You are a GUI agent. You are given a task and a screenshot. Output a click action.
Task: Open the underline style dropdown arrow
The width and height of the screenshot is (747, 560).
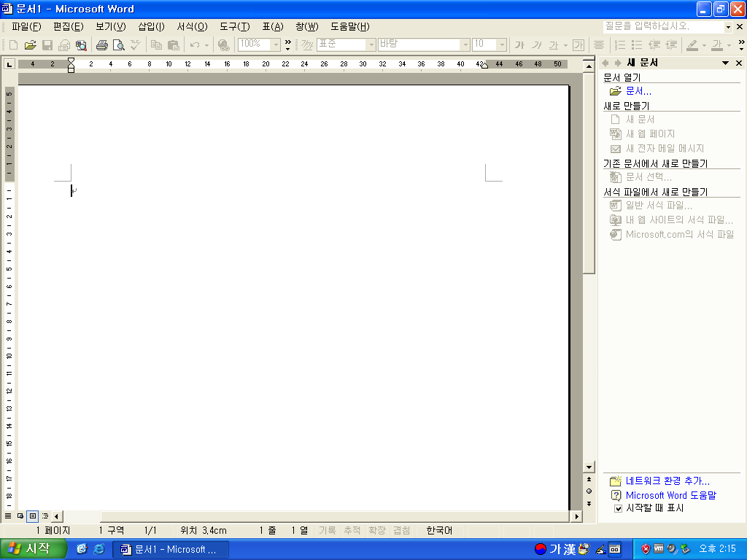click(565, 45)
